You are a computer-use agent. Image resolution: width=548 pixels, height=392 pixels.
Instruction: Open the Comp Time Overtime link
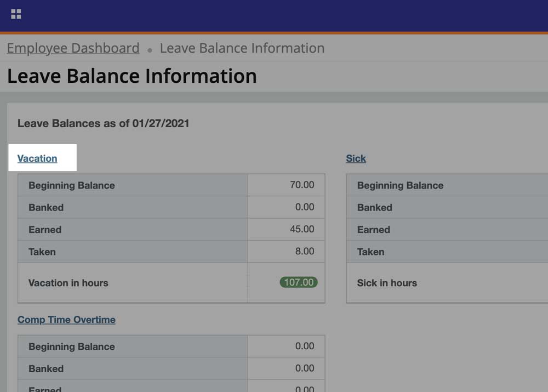(x=66, y=319)
